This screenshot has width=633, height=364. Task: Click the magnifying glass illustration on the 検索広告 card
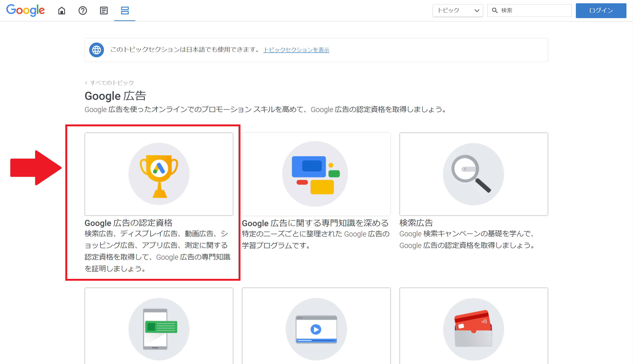pos(473,174)
